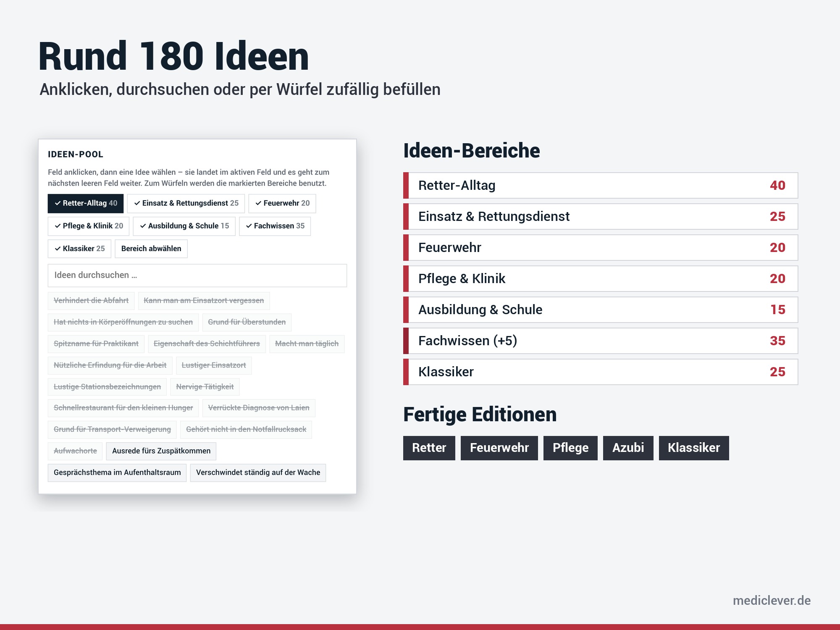Pick the idea Ausrede fürs Zuspätkommen

(161, 451)
